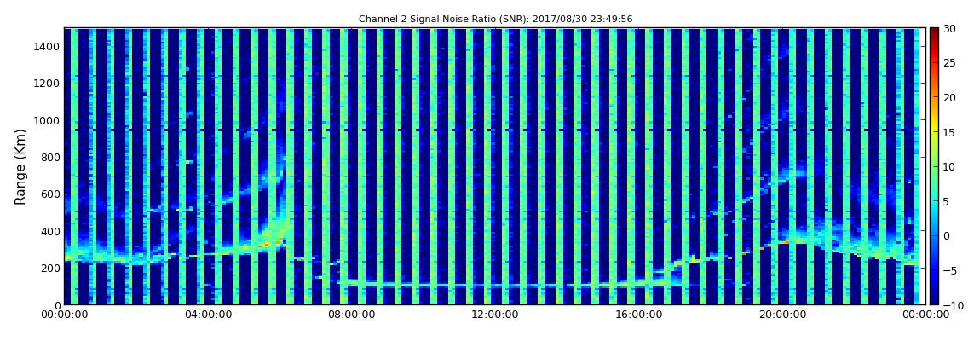Viewport: 980px width, 347px height.
Task: Click the 1000 range axis tick label
Action: pyautogui.click(x=48, y=120)
